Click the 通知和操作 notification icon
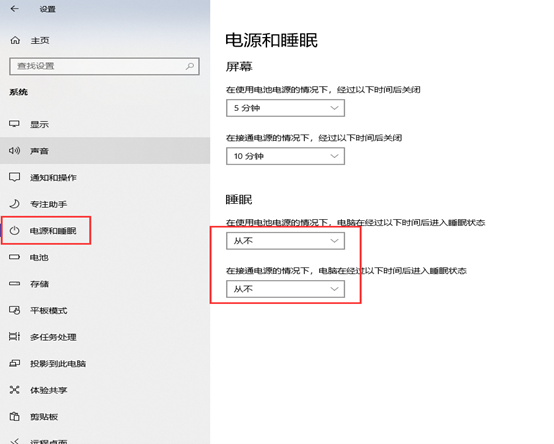 point(14,177)
